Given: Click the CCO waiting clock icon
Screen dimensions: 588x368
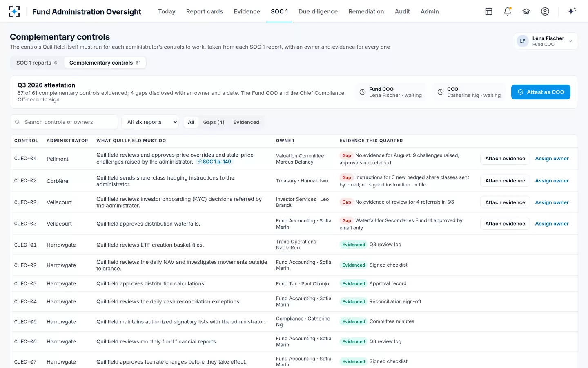Looking at the screenshot, I should 441,92.
